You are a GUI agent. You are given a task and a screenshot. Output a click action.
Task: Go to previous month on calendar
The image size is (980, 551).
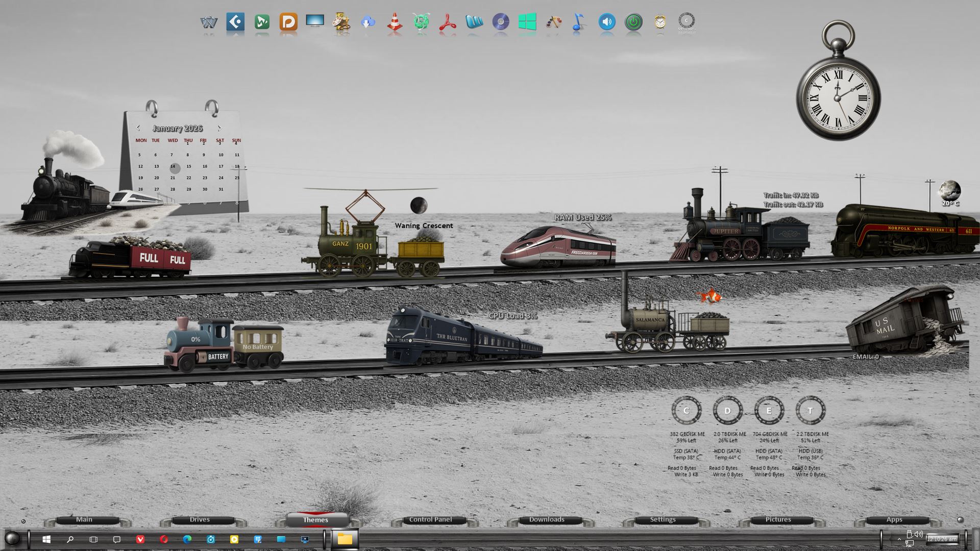[x=138, y=128]
